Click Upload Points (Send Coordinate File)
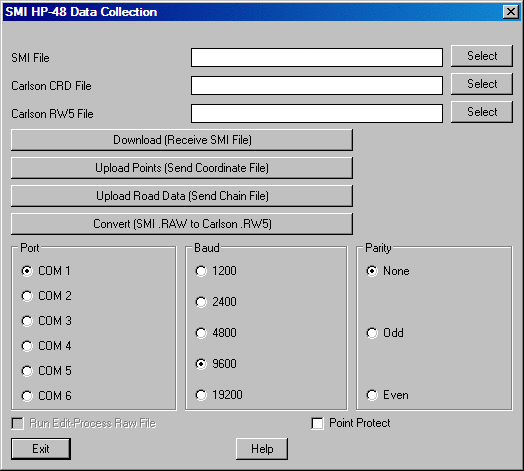524x471 pixels. pos(182,168)
